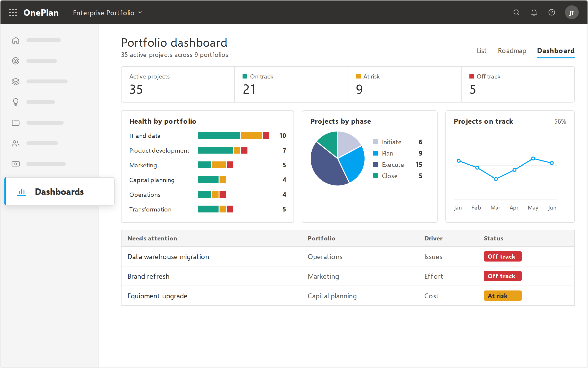Viewport: 588px width, 368px height.
Task: Switch to the Roadmap tab
Action: pyautogui.click(x=512, y=51)
